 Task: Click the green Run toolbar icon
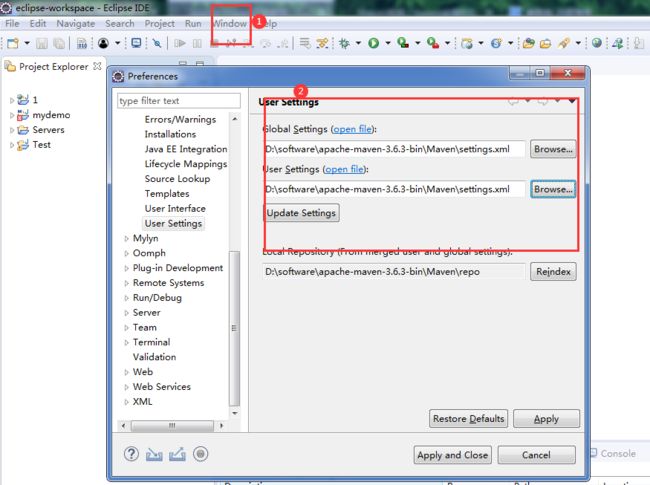pyautogui.click(x=374, y=43)
